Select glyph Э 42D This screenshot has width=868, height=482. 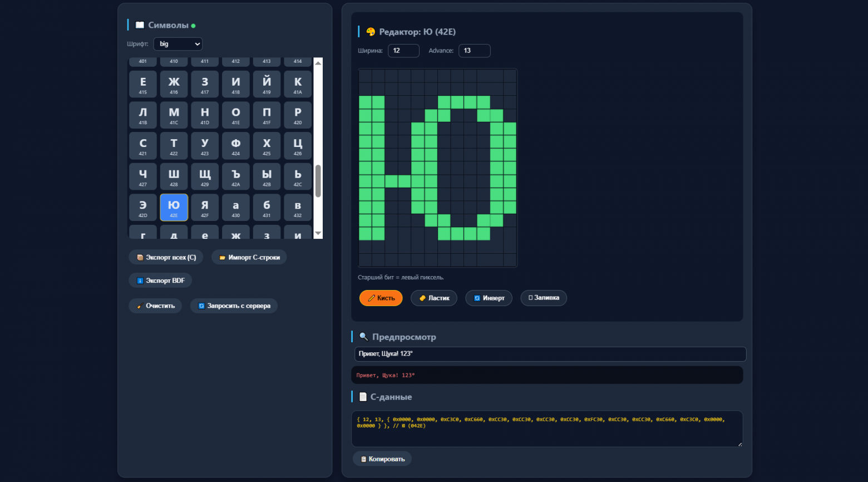tap(143, 208)
